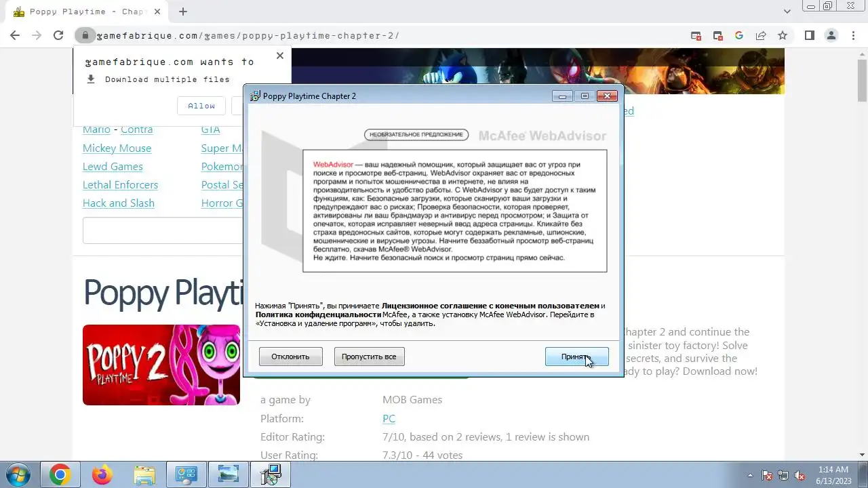Click the search input field on page

[163, 230]
